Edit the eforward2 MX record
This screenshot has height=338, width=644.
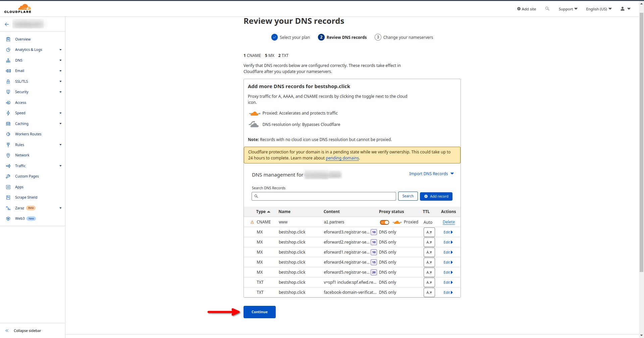[x=448, y=242]
